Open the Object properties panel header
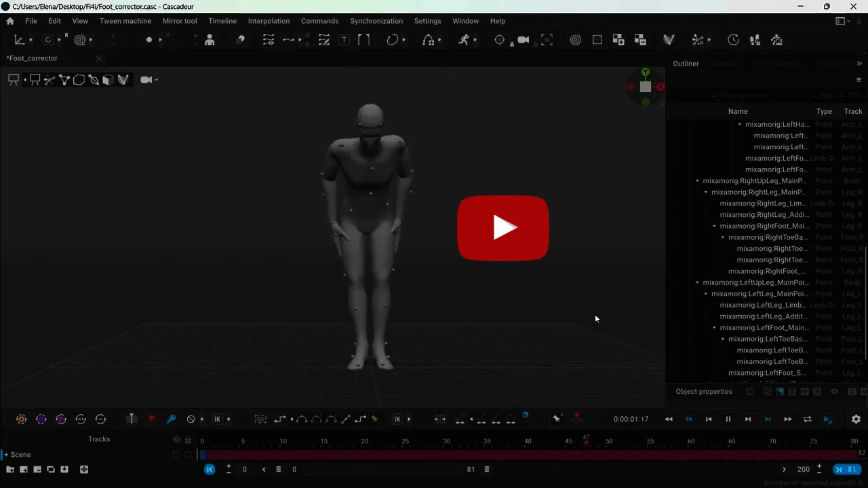Viewport: 868px width, 488px height. click(x=704, y=392)
